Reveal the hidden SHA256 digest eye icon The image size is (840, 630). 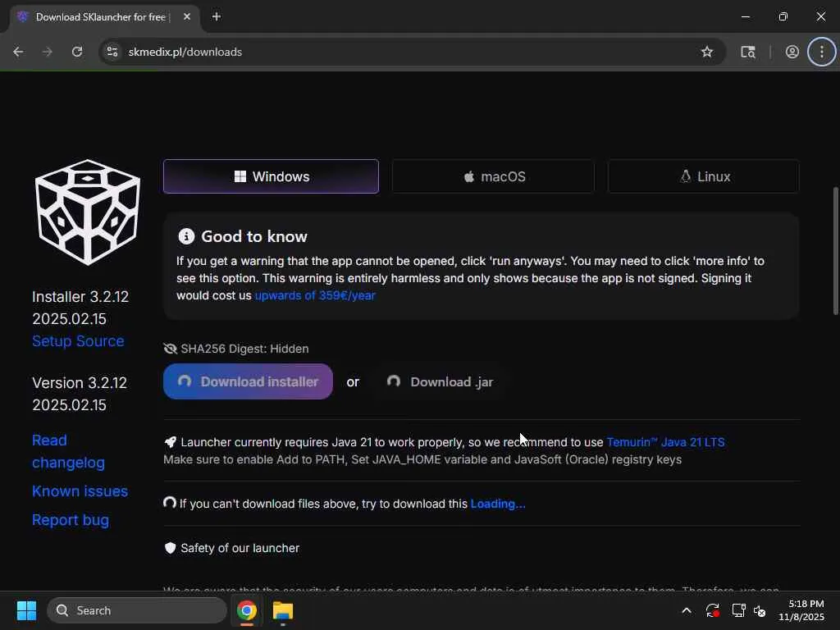point(171,349)
